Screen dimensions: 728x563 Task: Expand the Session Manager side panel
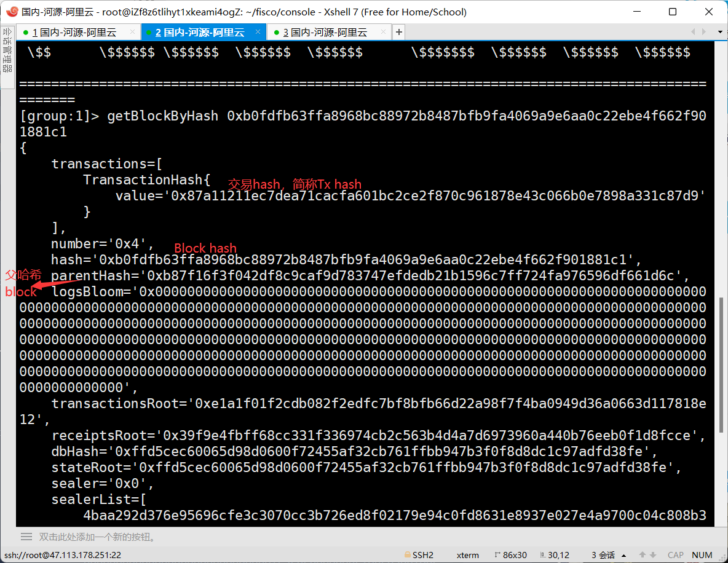(7, 50)
